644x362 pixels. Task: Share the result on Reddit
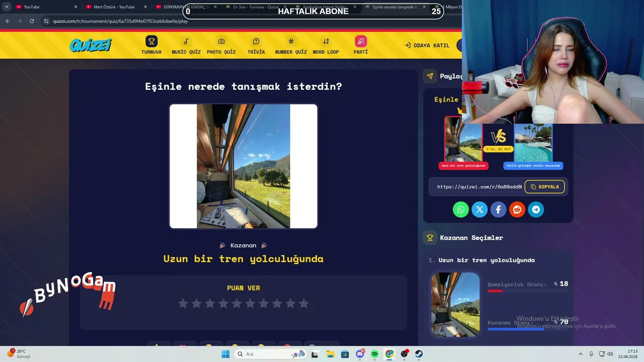pyautogui.click(x=517, y=209)
